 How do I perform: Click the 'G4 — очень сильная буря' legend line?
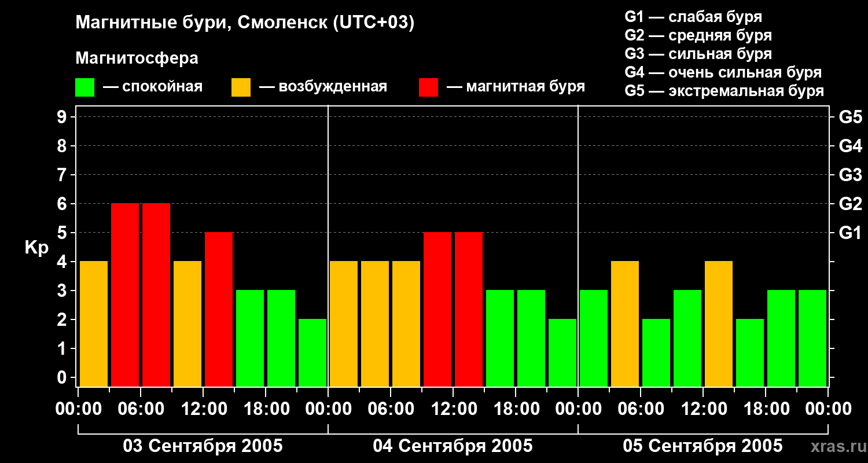(723, 72)
